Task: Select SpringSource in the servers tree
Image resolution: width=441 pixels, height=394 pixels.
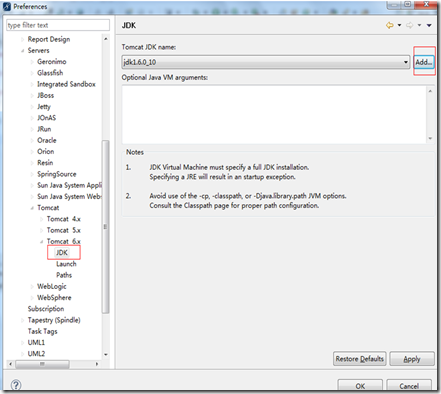Action: (57, 174)
